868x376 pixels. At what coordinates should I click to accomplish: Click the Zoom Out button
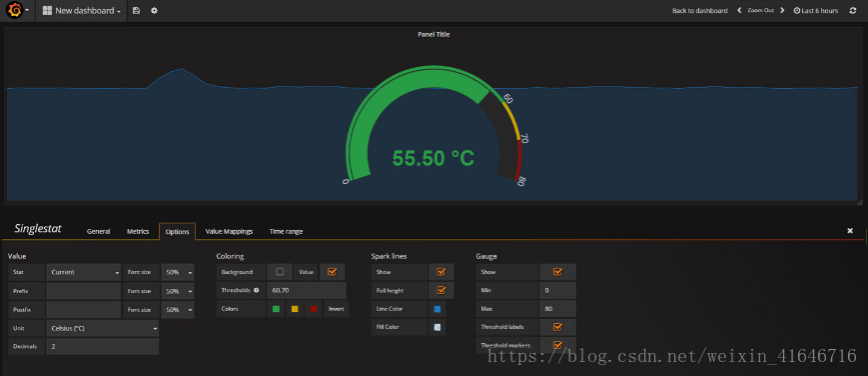tap(760, 11)
